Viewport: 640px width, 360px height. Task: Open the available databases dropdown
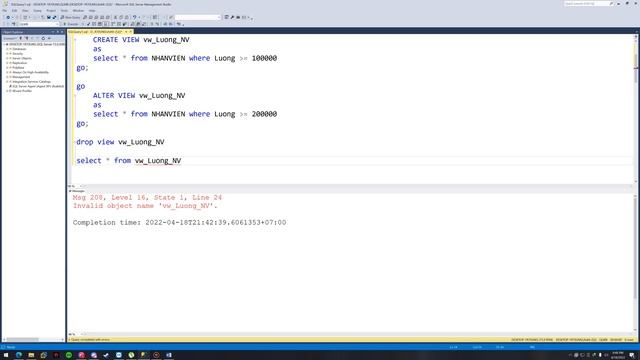point(39,24)
